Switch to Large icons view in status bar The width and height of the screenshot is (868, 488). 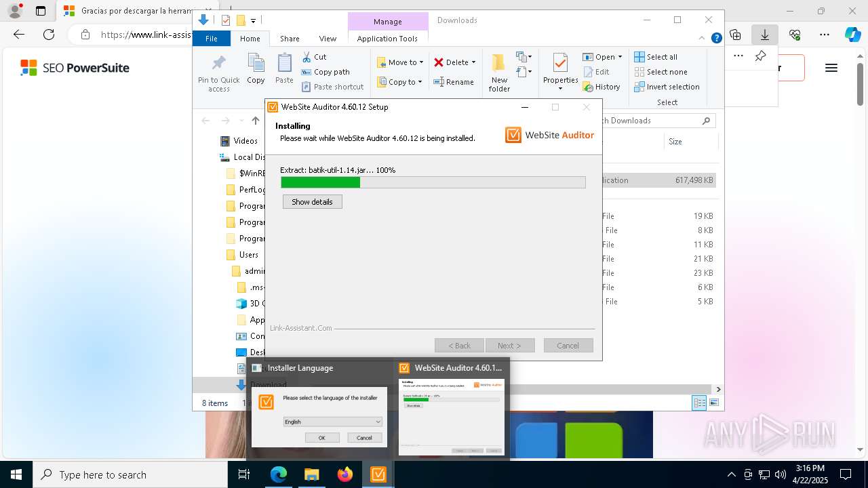pos(713,403)
